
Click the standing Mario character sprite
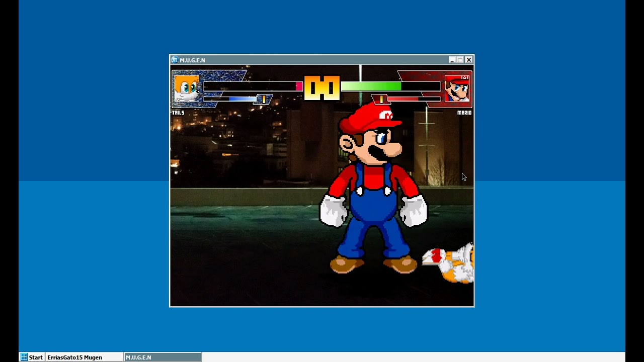coord(373,189)
